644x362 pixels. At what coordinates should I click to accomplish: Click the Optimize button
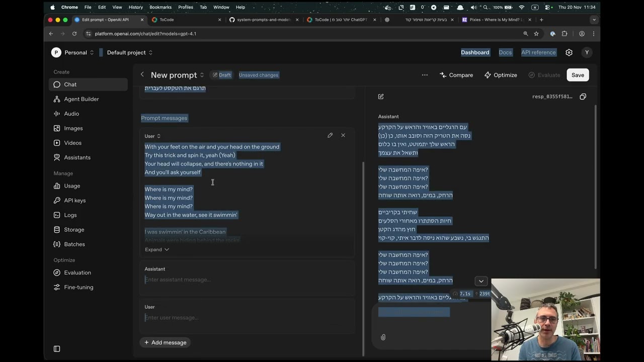(x=501, y=75)
